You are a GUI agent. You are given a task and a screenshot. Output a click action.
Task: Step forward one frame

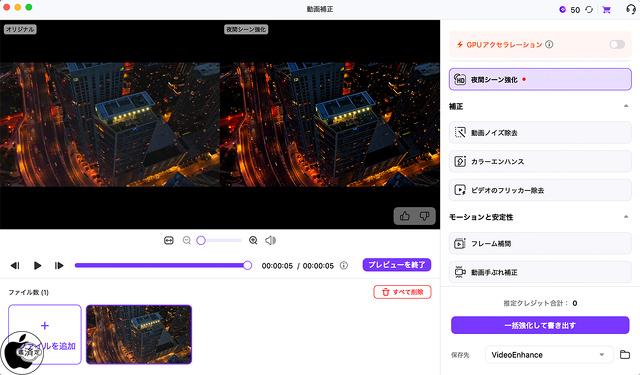59,266
